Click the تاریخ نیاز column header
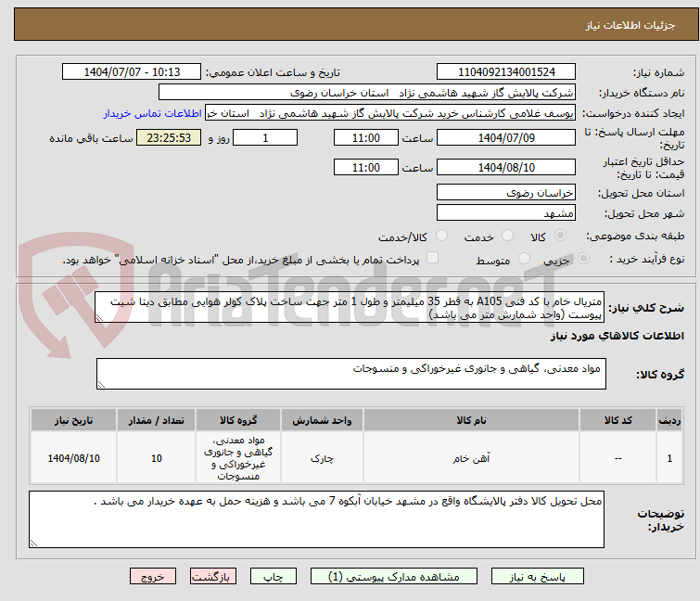This screenshot has width=700, height=601. [73, 420]
